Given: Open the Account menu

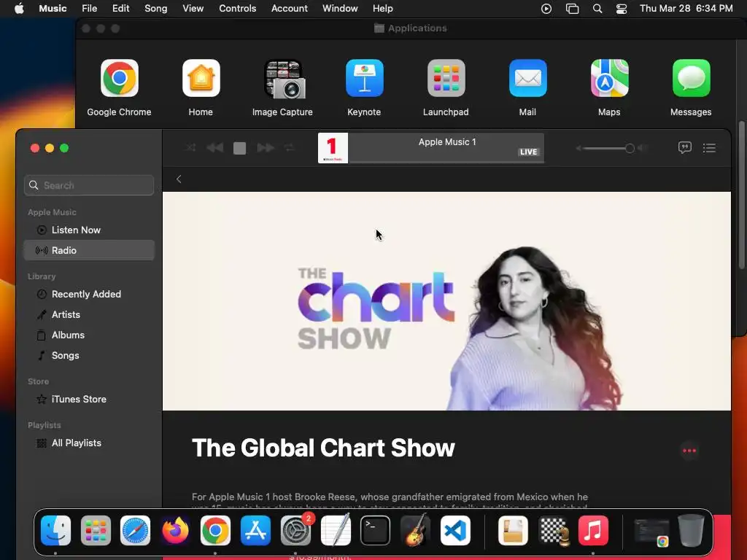Looking at the screenshot, I should tap(289, 9).
